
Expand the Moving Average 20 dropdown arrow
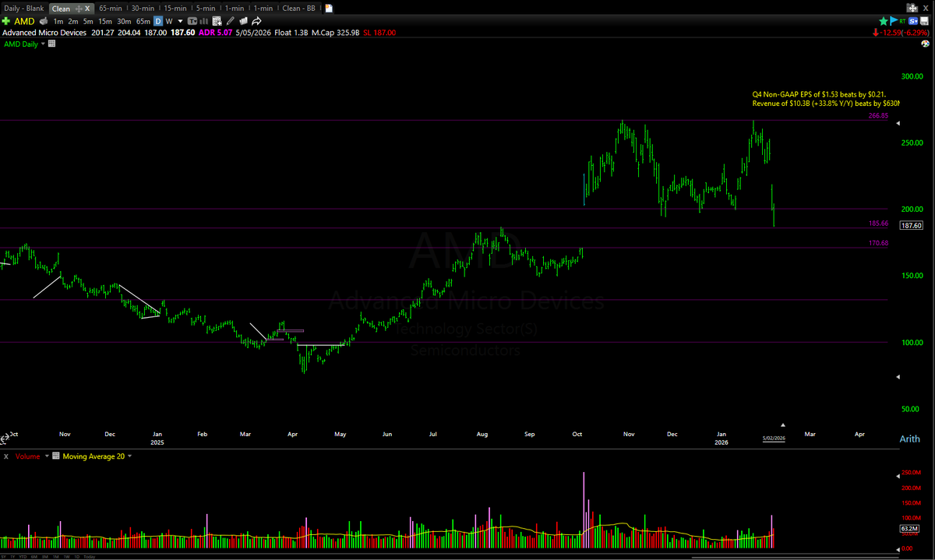(x=129, y=456)
